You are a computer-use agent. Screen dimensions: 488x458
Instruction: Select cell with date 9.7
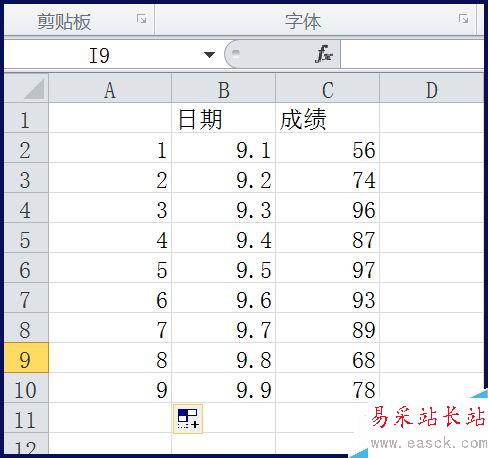tap(224, 328)
